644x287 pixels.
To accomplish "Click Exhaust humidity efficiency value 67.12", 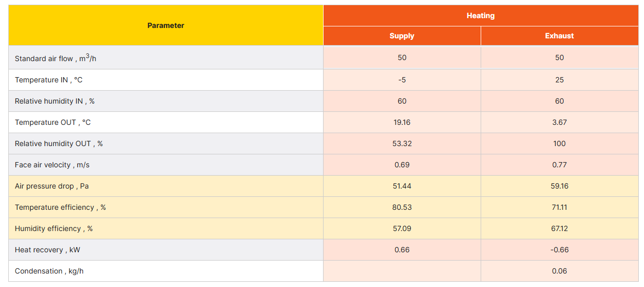I will 559,228.
